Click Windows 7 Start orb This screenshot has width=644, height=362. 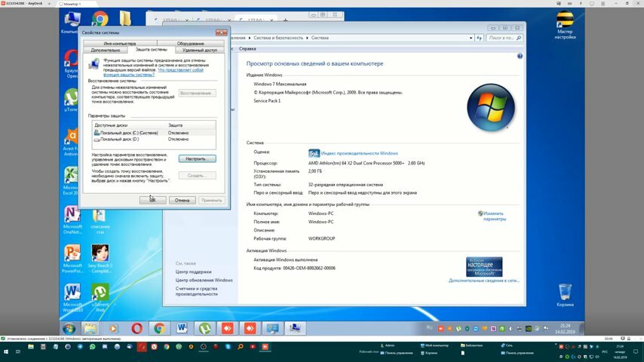(69, 328)
